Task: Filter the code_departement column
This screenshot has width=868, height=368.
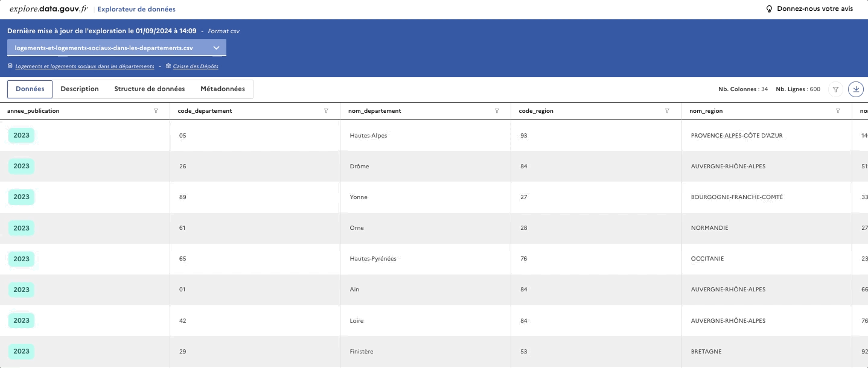Action: (x=327, y=111)
